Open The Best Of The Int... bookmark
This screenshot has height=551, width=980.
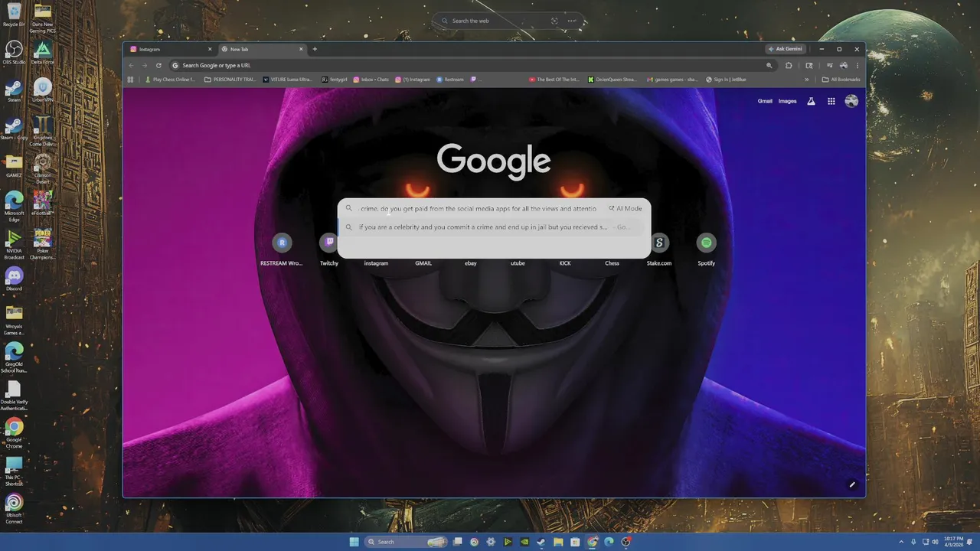click(x=554, y=80)
